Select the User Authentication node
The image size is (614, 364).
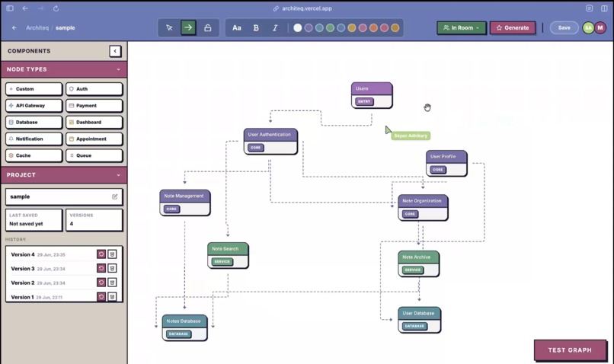point(270,142)
